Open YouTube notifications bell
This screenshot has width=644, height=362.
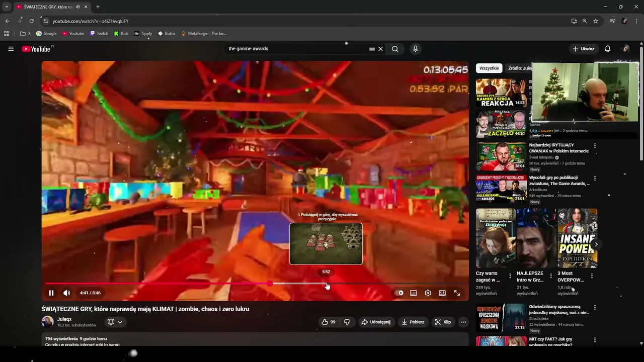click(607, 49)
